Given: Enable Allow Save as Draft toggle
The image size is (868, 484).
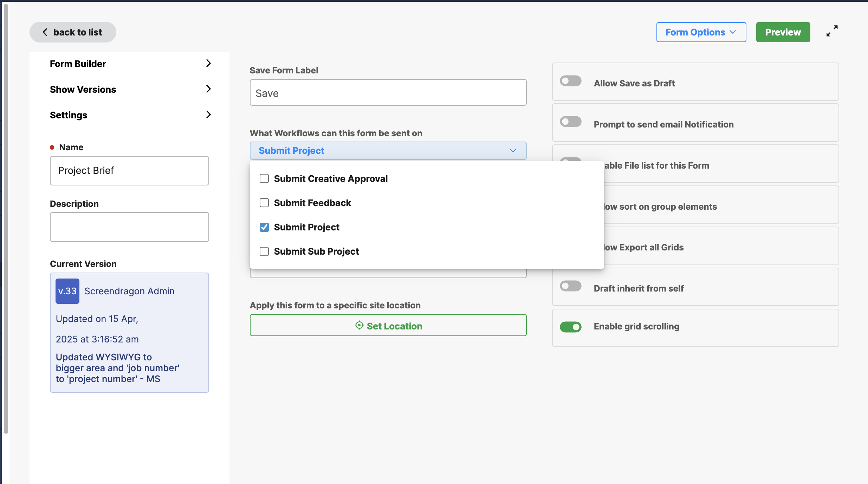Looking at the screenshot, I should (570, 81).
